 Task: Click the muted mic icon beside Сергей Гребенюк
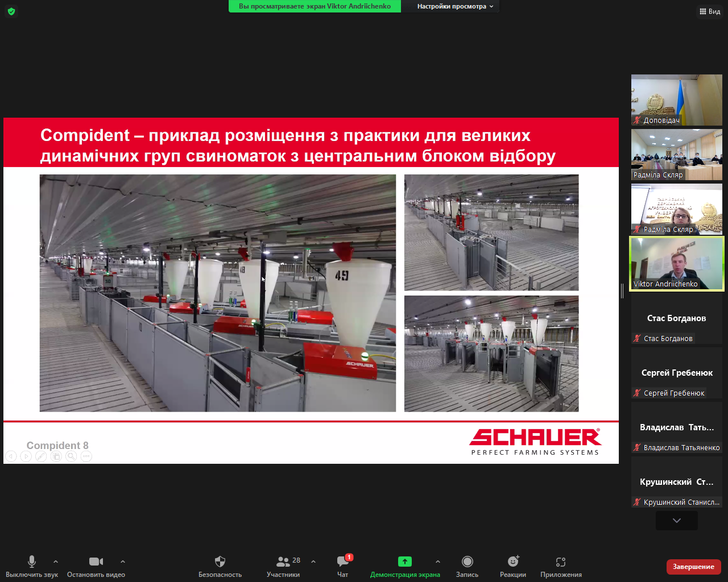[638, 393]
